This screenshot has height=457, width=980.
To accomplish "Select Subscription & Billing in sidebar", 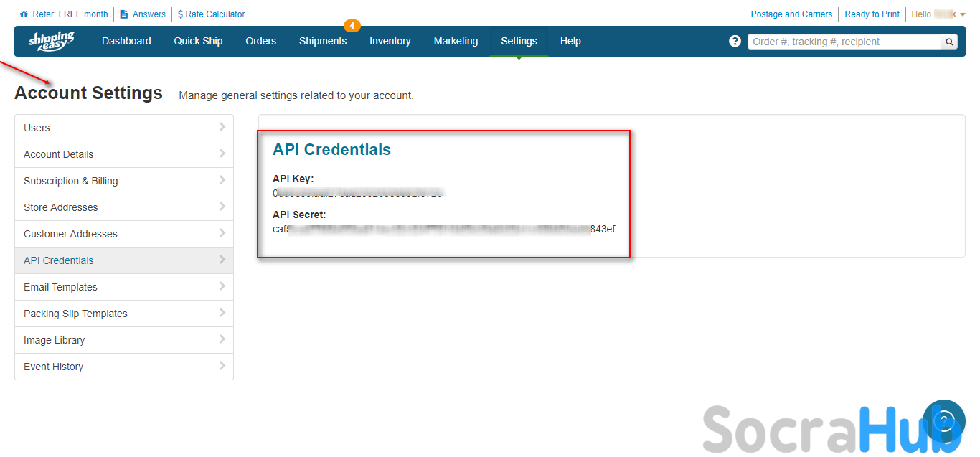I will tap(70, 181).
